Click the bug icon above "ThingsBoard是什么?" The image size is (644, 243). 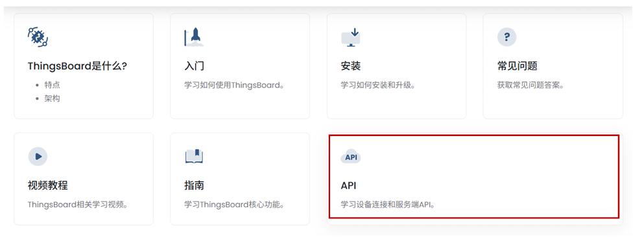click(38, 38)
